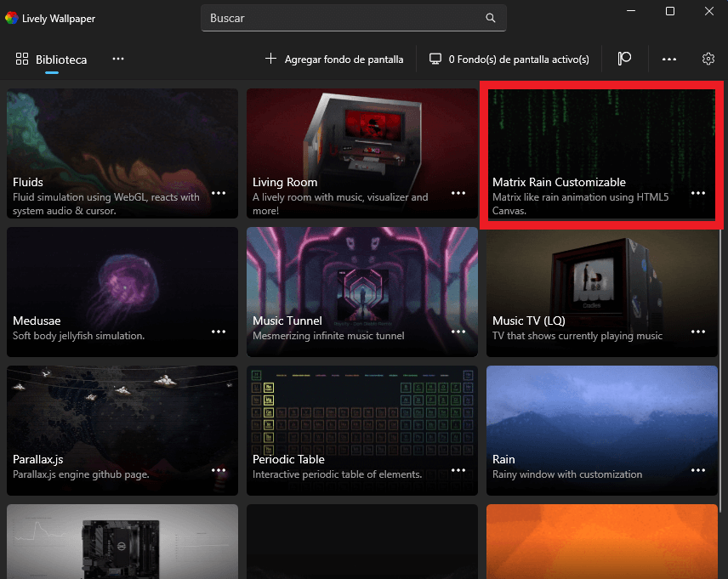
Task: Select the Parallax.js wallpaper
Action: (122, 430)
